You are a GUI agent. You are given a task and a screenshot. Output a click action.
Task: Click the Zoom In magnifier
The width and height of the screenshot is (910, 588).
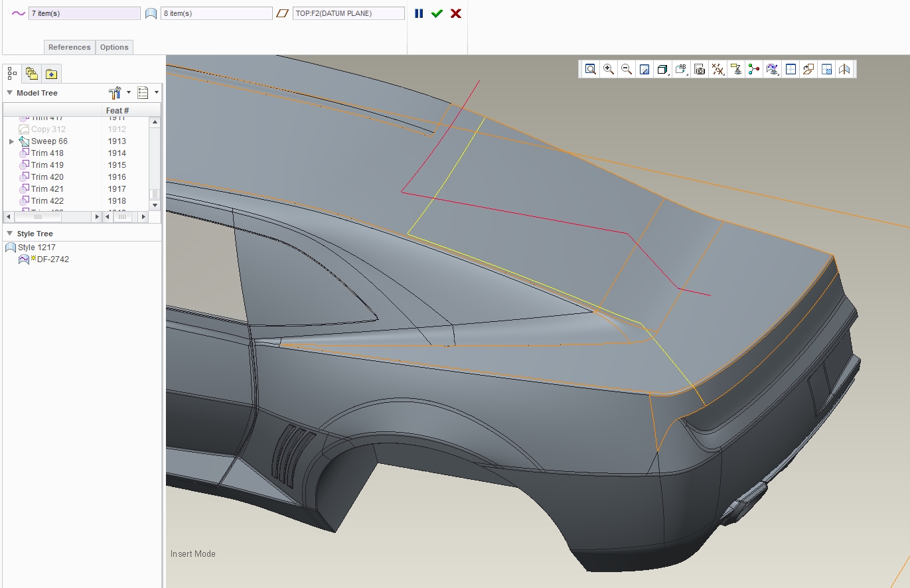click(608, 69)
